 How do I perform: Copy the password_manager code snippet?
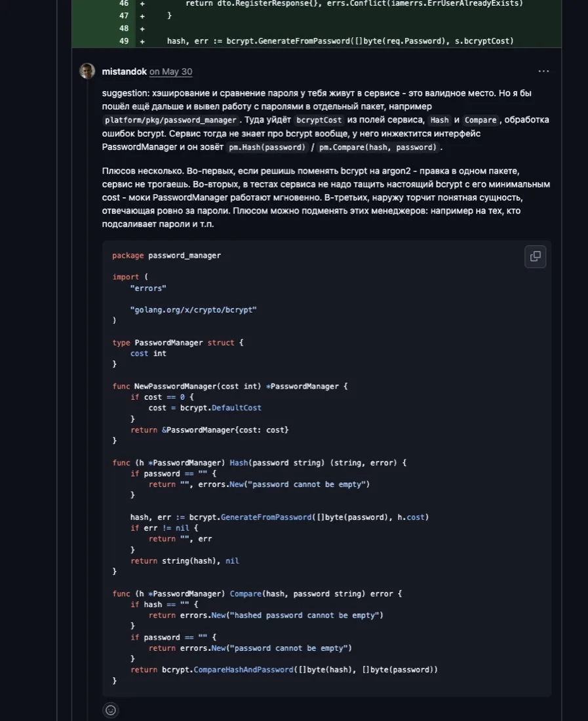[x=535, y=256]
